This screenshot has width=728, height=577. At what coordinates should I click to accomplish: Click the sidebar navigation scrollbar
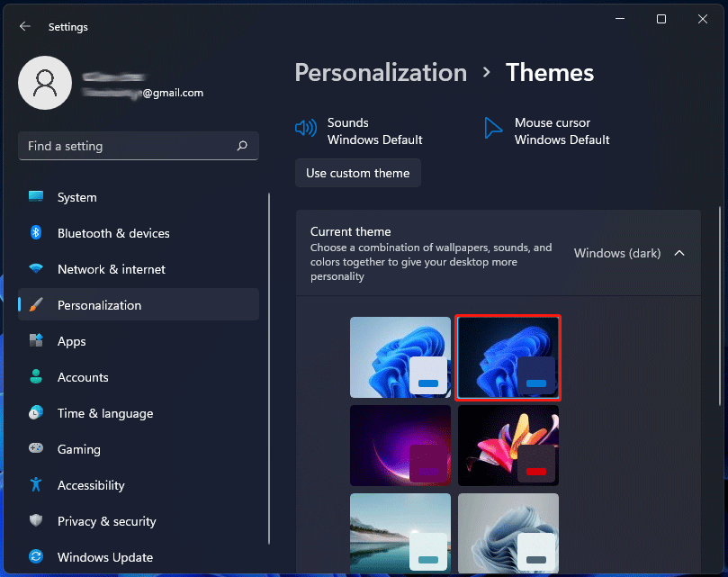coord(269,368)
